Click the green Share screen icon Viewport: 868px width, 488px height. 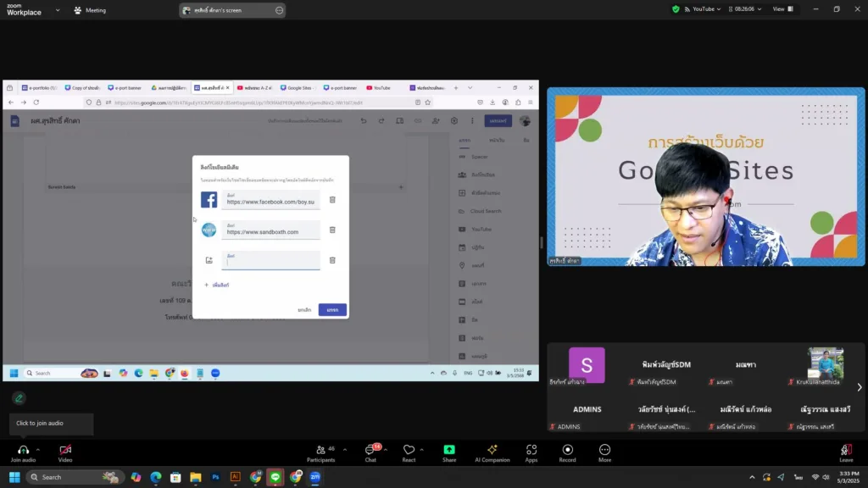449,450
